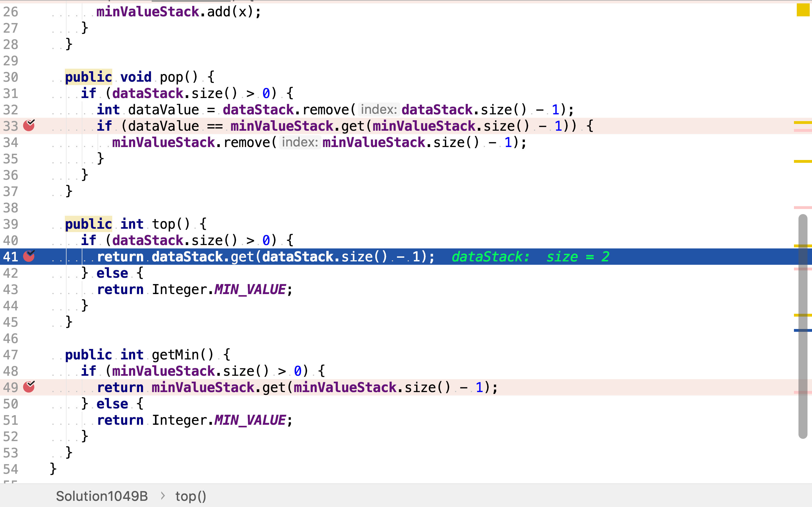The image size is (812, 507).
Task: Click blue marker stripe in error gutter
Action: (x=803, y=330)
